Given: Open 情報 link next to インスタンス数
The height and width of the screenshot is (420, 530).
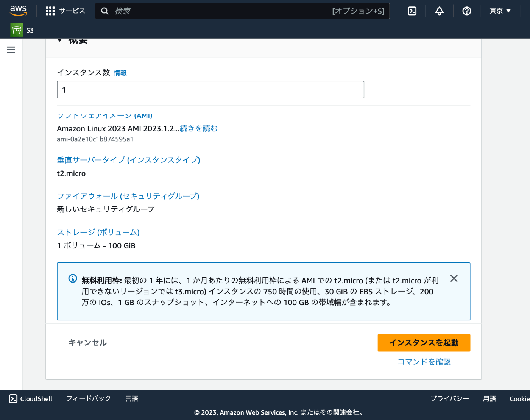Looking at the screenshot, I should (x=120, y=73).
